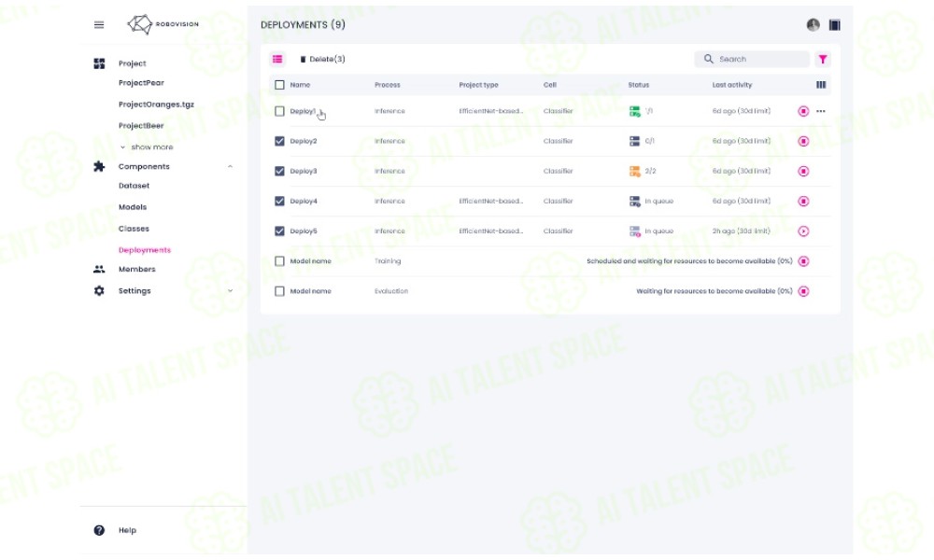The height and width of the screenshot is (560, 934).
Task: Expand show more projects
Action: click(148, 147)
